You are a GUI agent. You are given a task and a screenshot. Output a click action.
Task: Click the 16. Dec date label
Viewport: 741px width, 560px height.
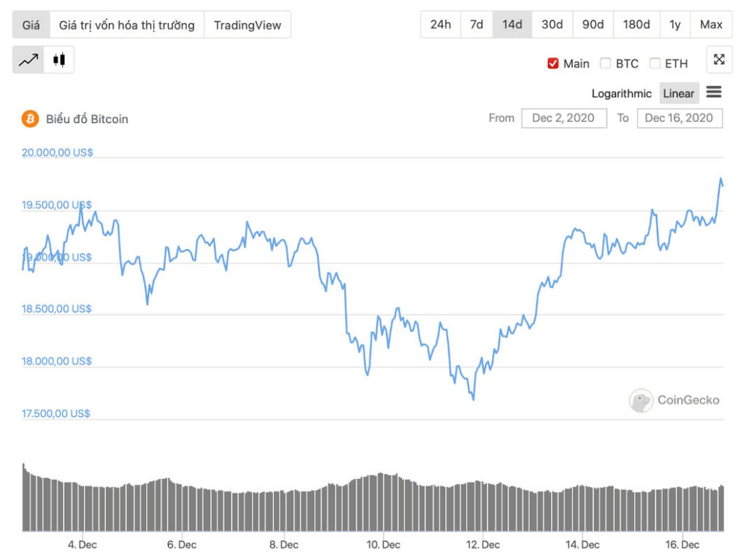[682, 545]
